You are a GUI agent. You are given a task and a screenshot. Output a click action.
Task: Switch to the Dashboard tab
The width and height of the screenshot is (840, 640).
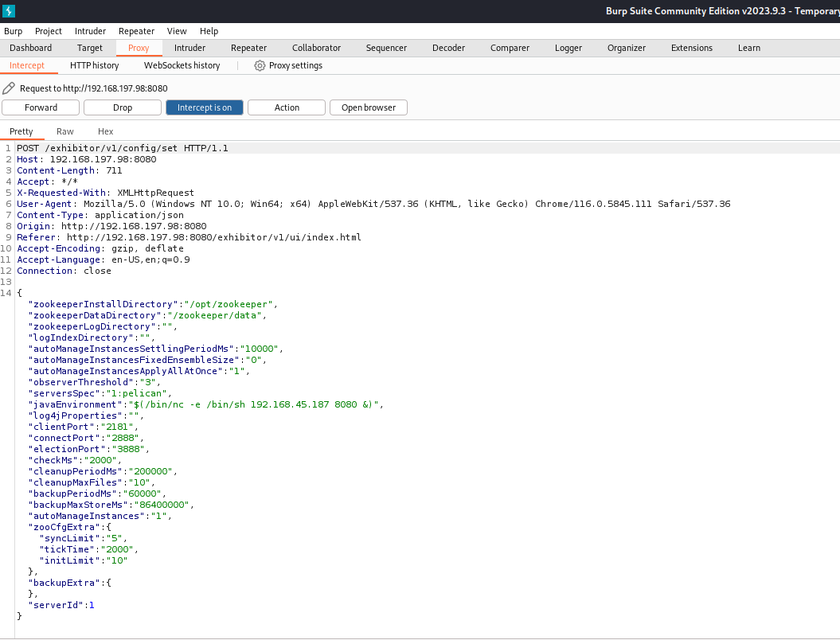(x=30, y=48)
